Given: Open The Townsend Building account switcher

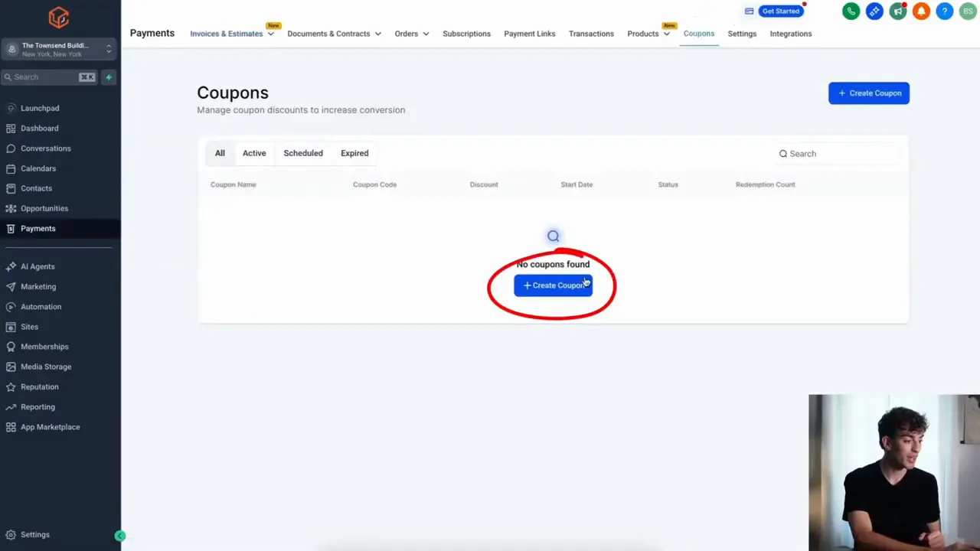Looking at the screenshot, I should click(x=59, y=50).
